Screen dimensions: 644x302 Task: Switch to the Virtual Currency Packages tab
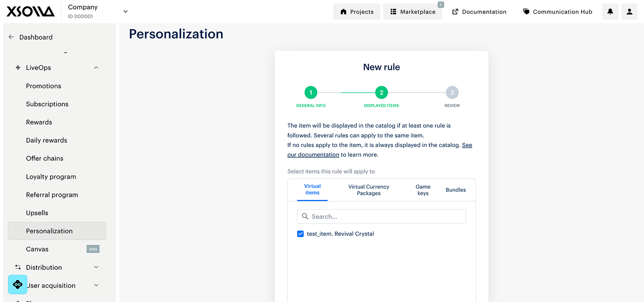(x=369, y=190)
